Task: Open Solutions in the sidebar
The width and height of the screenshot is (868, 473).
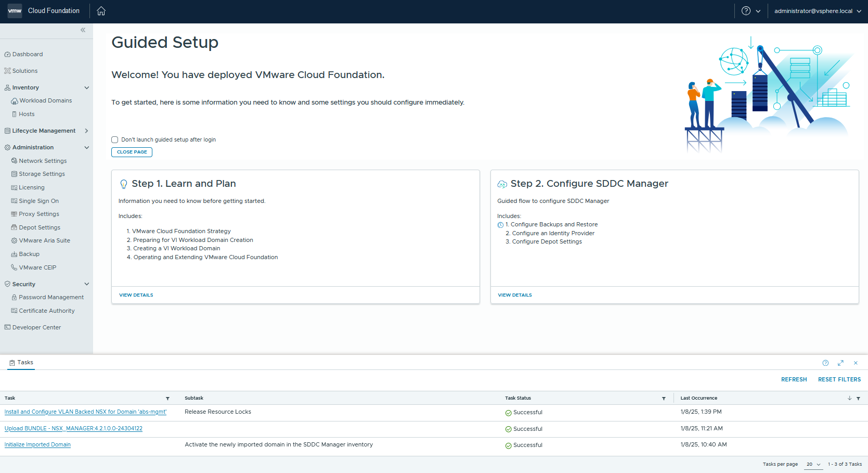Action: coord(25,71)
